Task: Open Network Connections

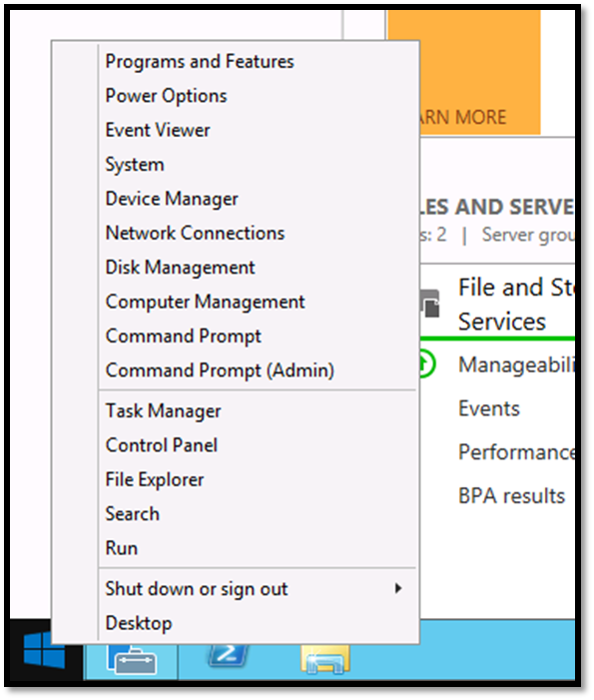Action: pyautogui.click(x=195, y=233)
